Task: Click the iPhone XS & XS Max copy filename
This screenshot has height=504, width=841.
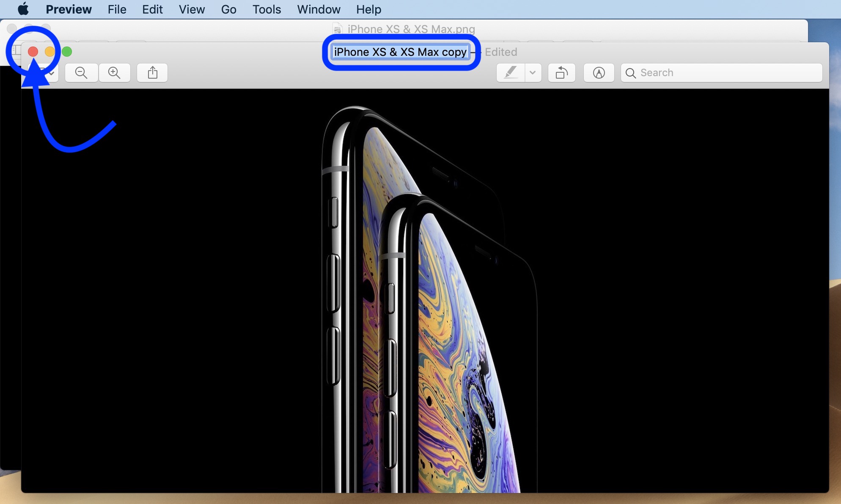Action: (x=399, y=52)
